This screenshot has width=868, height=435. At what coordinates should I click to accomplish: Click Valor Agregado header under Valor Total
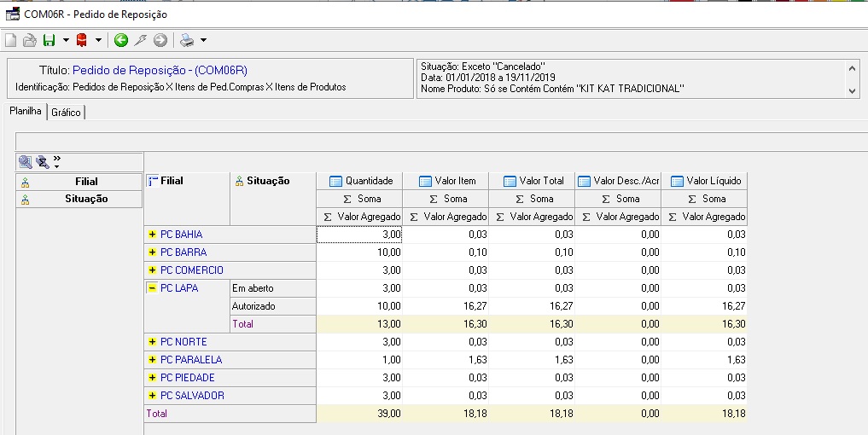click(532, 217)
